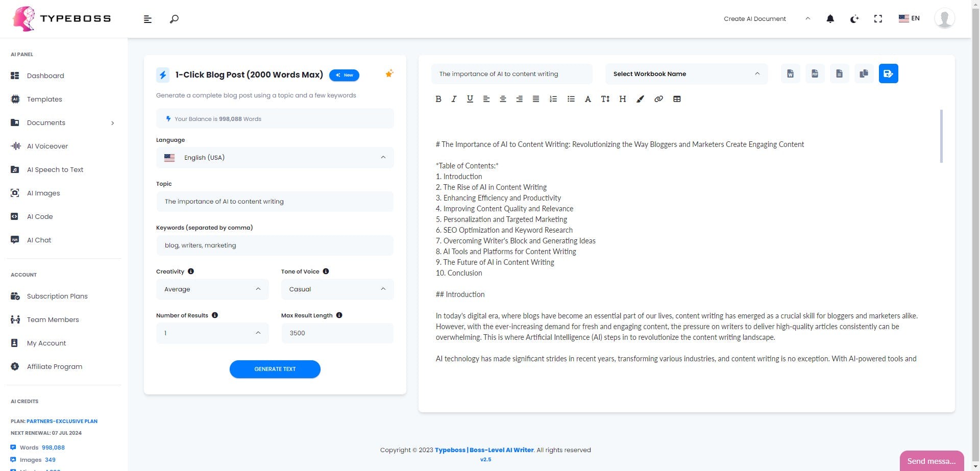Open the notifications bell
This screenshot has height=471, width=980.
(x=830, y=19)
